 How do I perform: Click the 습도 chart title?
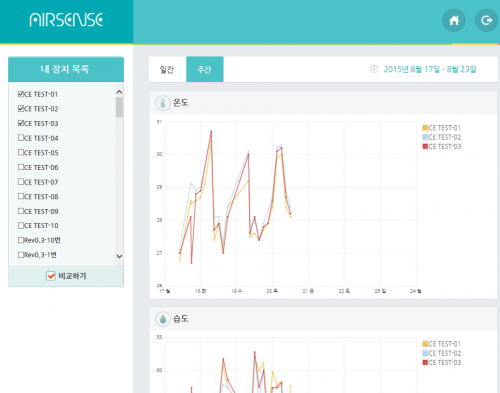click(181, 319)
